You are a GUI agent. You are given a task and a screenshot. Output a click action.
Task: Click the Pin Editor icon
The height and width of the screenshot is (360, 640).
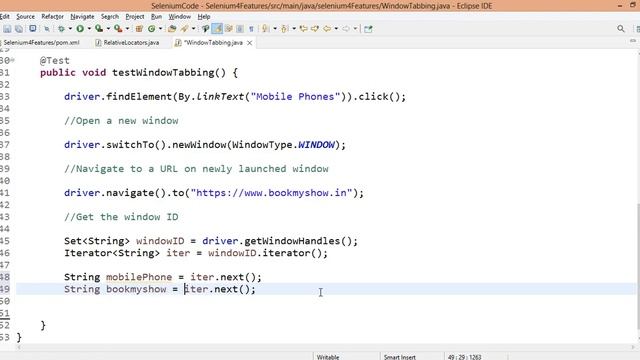[368, 29]
